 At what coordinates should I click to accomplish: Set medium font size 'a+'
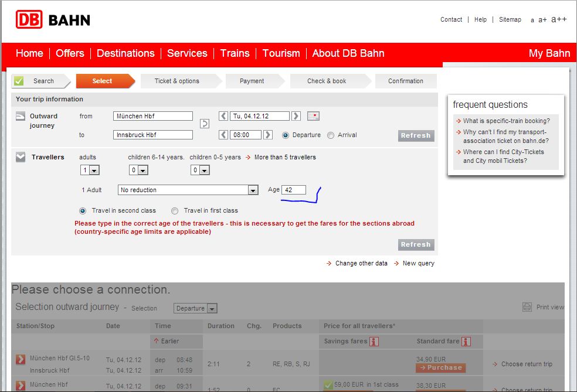(542, 20)
